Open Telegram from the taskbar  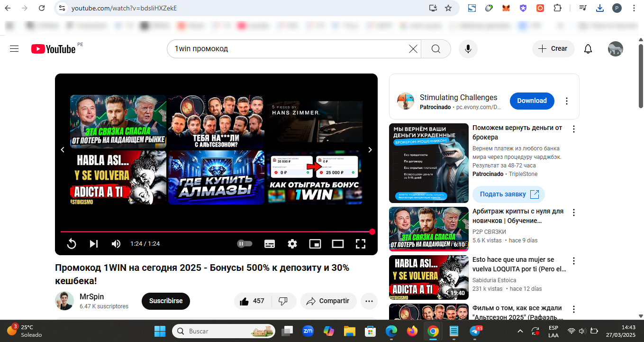(475, 331)
